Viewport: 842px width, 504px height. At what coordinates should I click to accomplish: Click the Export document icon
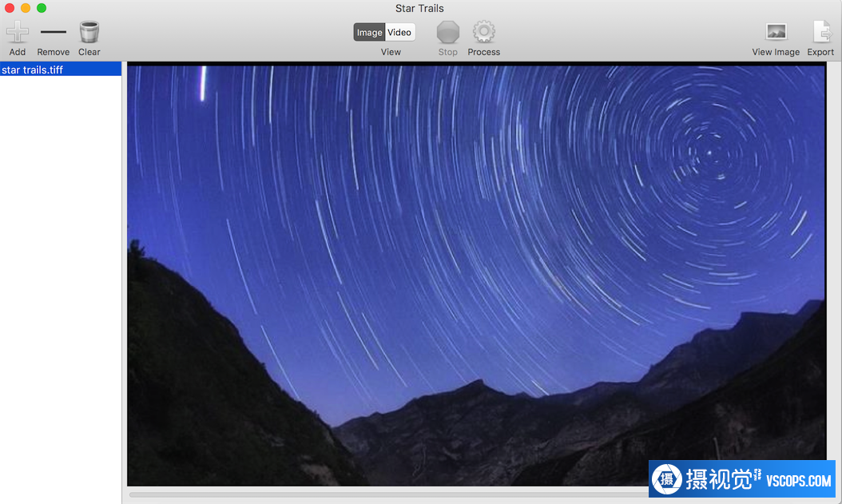tap(820, 33)
